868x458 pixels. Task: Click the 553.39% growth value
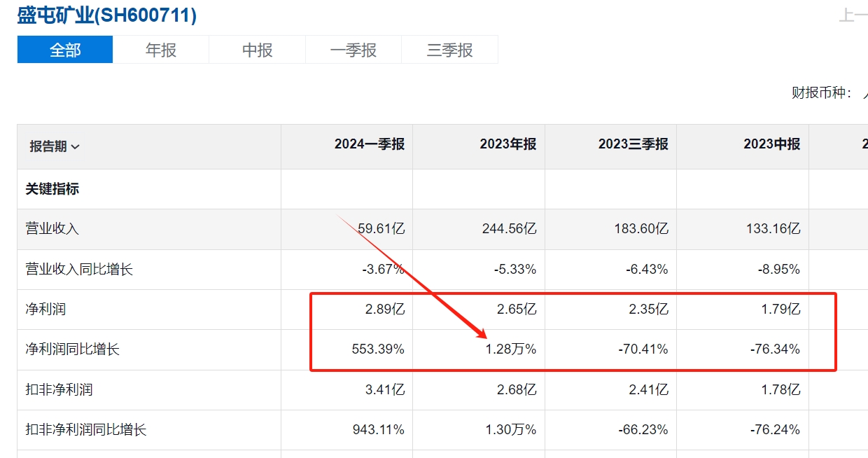(379, 349)
